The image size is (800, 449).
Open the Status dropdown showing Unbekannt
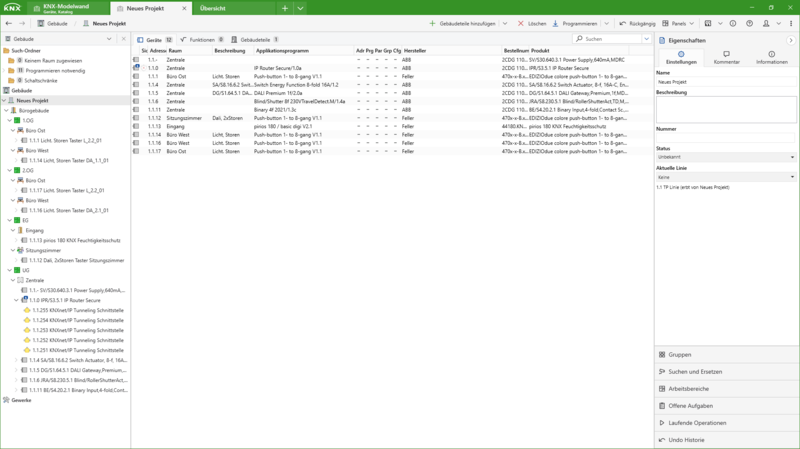pos(725,157)
